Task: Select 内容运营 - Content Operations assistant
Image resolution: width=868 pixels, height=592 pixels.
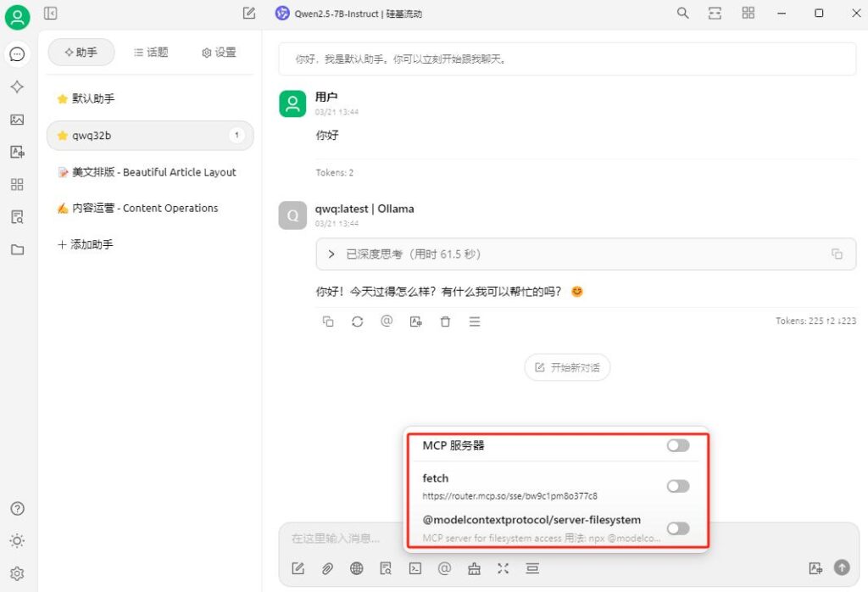Action: 150,209
